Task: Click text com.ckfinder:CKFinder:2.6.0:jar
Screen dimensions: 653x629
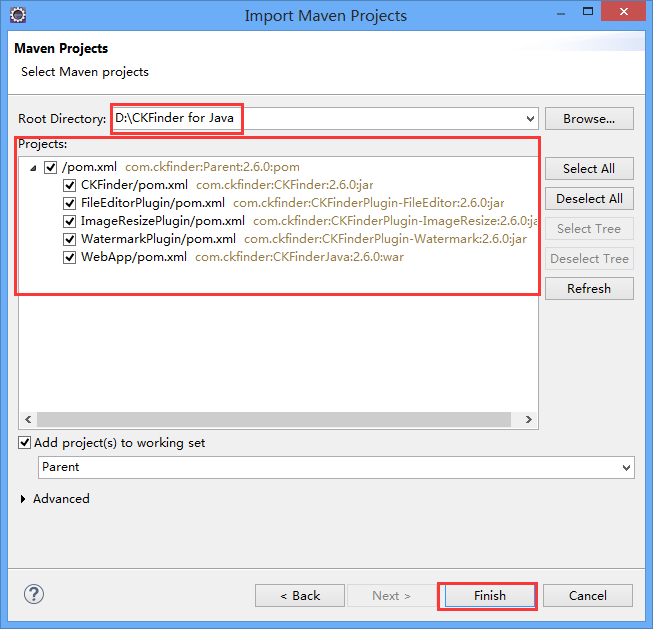Action: [x=284, y=185]
